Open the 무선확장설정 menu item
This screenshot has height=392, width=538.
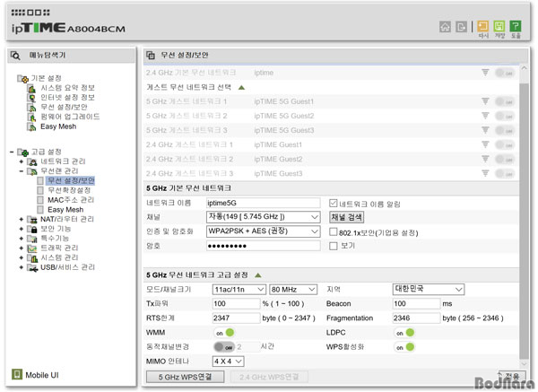pos(69,190)
